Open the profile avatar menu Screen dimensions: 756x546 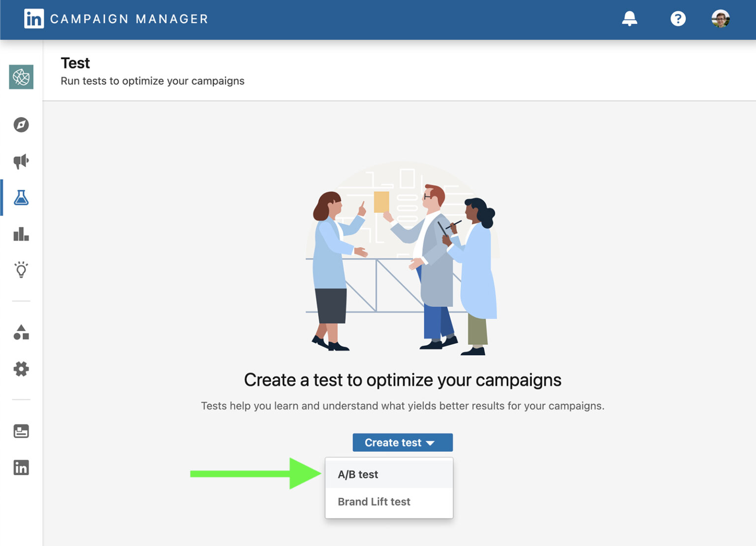pyautogui.click(x=721, y=19)
